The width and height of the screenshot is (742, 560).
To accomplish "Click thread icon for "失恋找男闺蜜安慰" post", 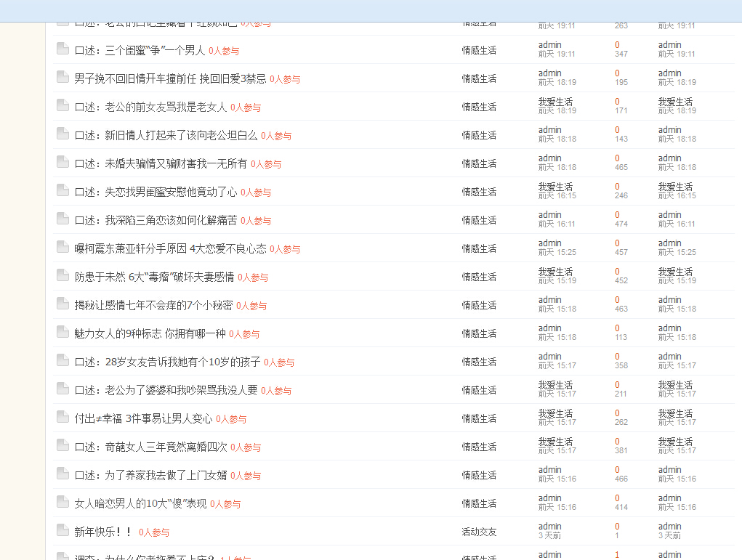I will [x=62, y=190].
